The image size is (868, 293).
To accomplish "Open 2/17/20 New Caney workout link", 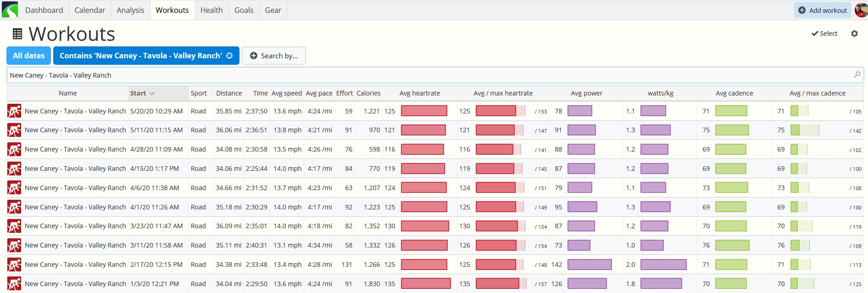I will click(75, 265).
